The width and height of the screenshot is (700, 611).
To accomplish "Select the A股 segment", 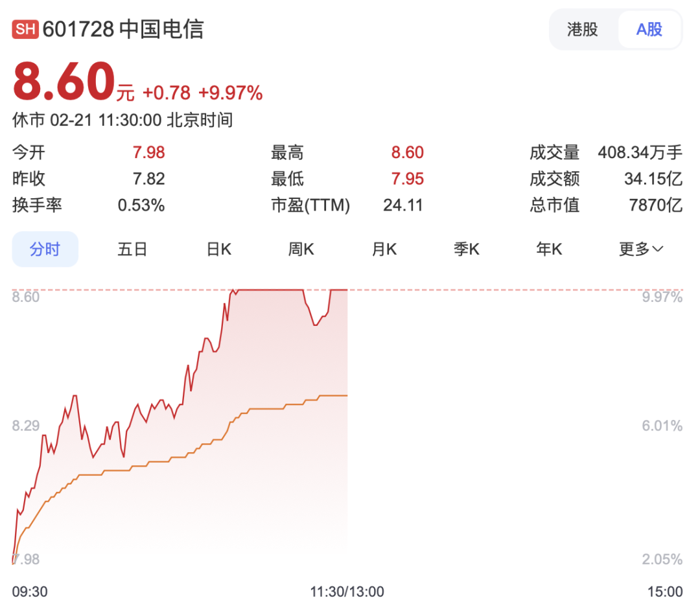I will [x=649, y=29].
